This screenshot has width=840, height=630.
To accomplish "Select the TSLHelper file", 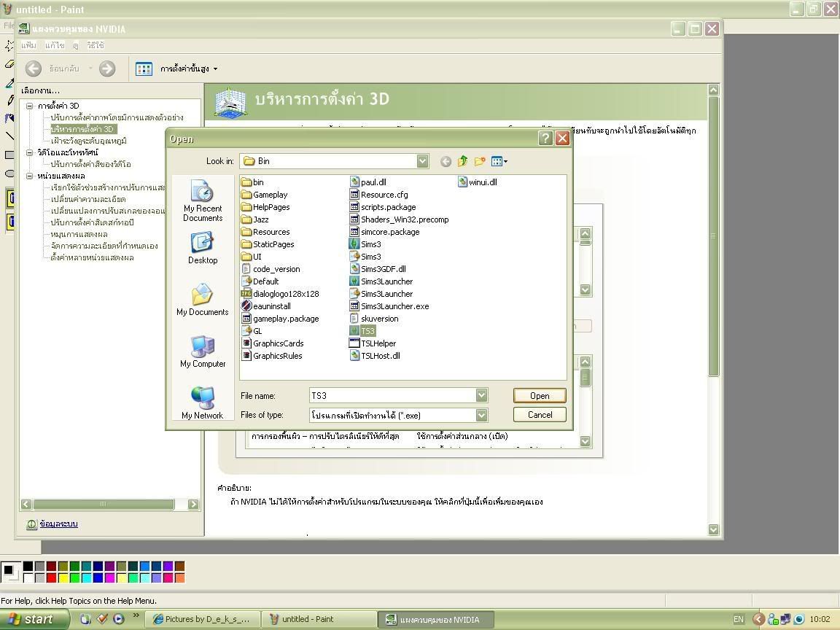I will point(373,343).
